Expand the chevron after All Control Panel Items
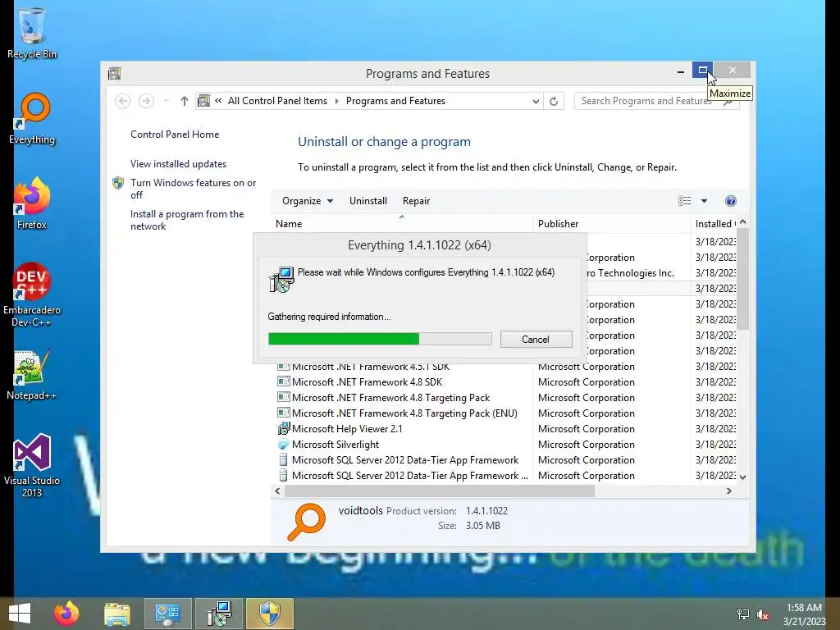 (336, 101)
